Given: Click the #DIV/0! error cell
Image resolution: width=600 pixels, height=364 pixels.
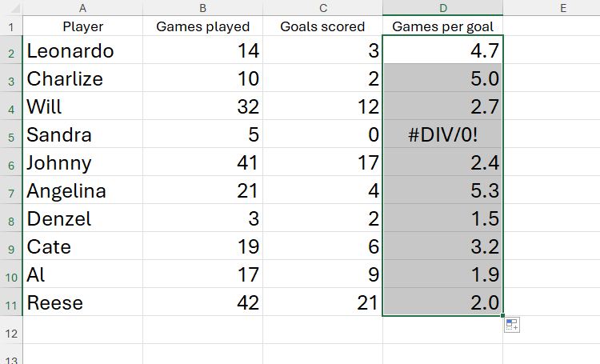Looking at the screenshot, I should pos(443,135).
